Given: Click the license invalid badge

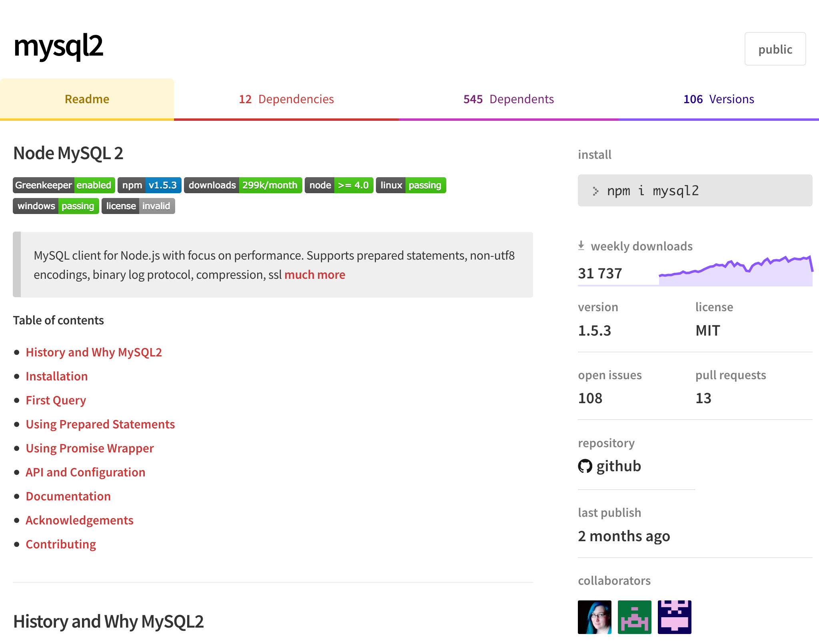Looking at the screenshot, I should [138, 206].
